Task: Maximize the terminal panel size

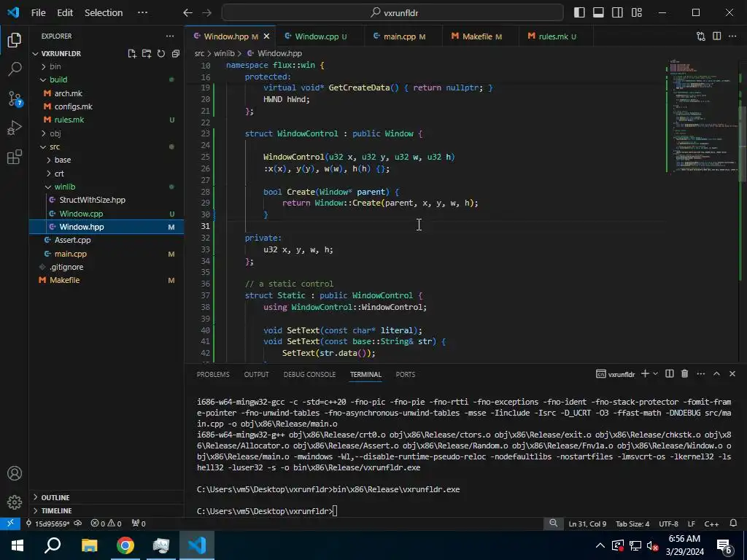Action: coord(716,374)
